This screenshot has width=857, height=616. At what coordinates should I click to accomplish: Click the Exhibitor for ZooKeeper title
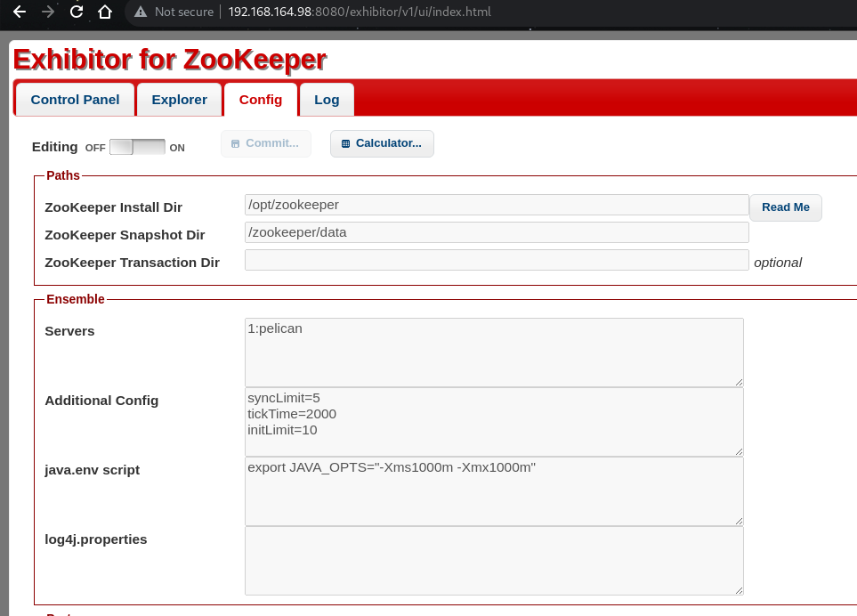pyautogui.click(x=169, y=59)
